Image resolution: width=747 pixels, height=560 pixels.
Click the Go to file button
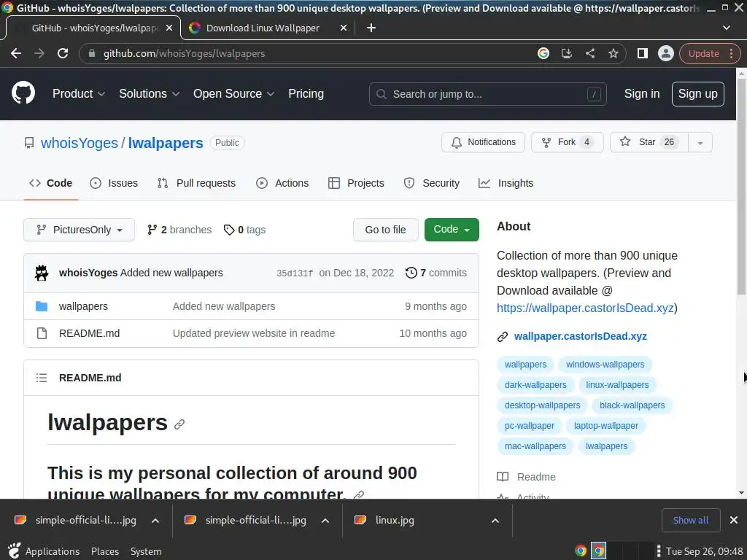pos(385,230)
